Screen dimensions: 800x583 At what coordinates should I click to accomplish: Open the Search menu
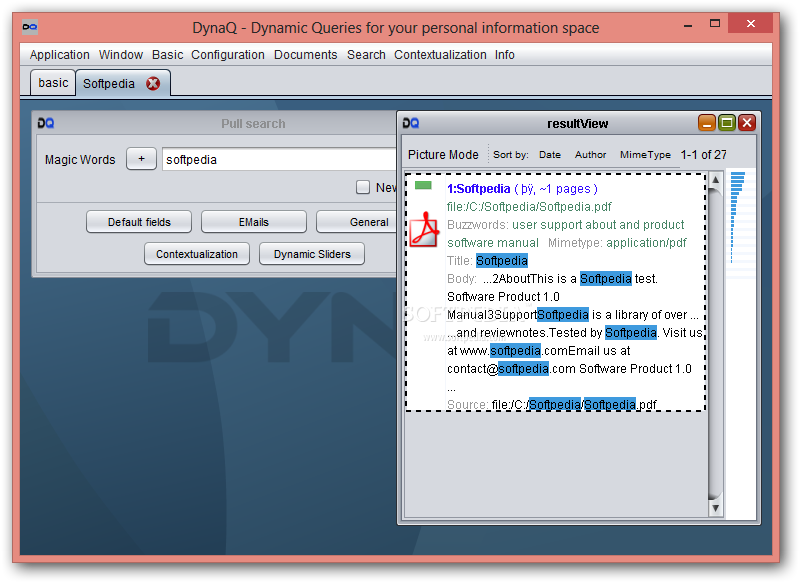click(x=366, y=55)
